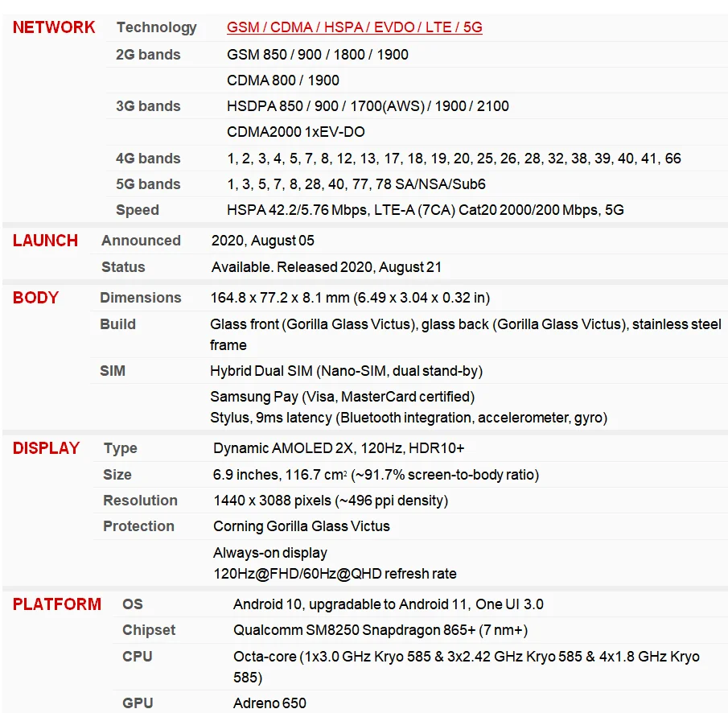Viewport: 728px width, 713px height.
Task: Click the Chipset label
Action: [149, 630]
